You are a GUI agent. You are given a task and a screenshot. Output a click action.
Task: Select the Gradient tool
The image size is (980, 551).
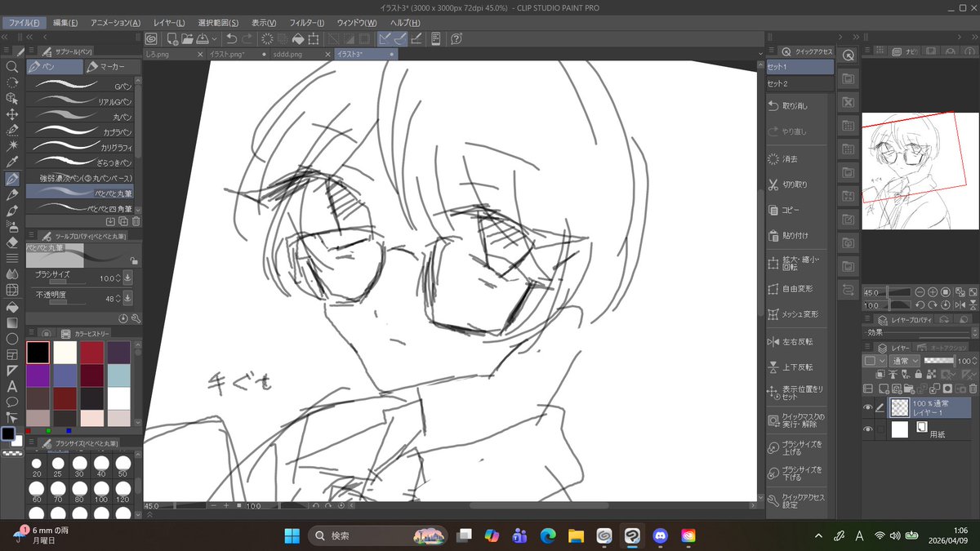11,322
